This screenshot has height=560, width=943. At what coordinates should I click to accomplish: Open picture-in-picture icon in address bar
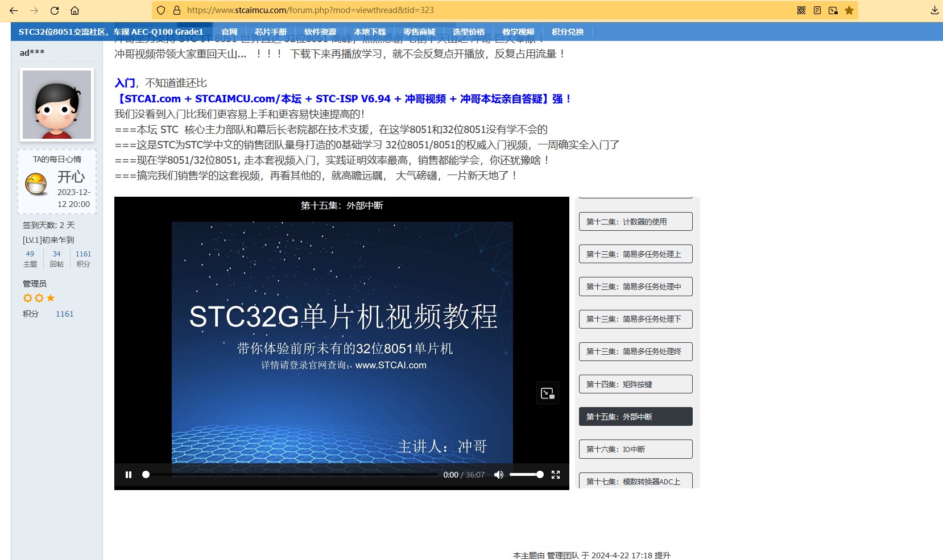click(x=833, y=10)
